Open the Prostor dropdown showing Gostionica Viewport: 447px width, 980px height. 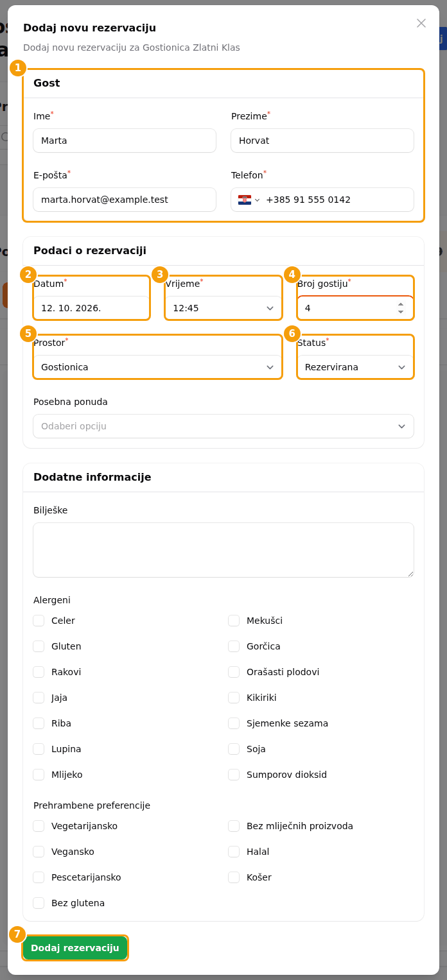click(x=157, y=367)
